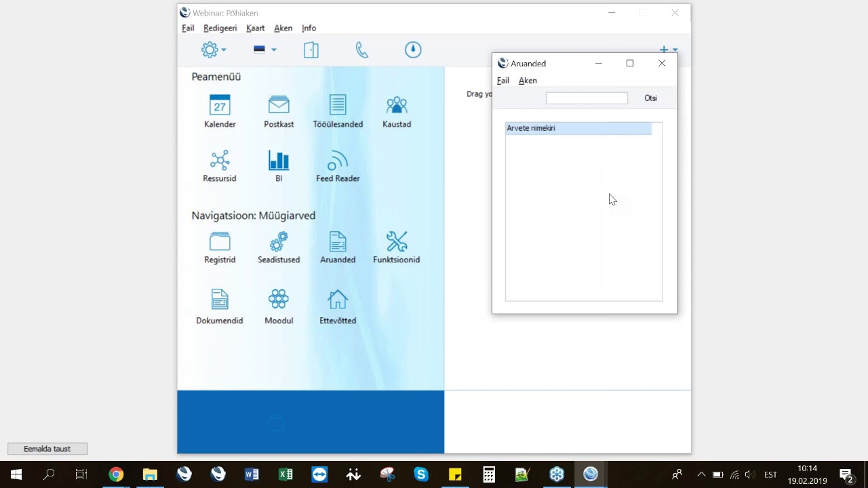Open the plus add dropdown in toolbar
868x488 pixels.
pyautogui.click(x=668, y=49)
